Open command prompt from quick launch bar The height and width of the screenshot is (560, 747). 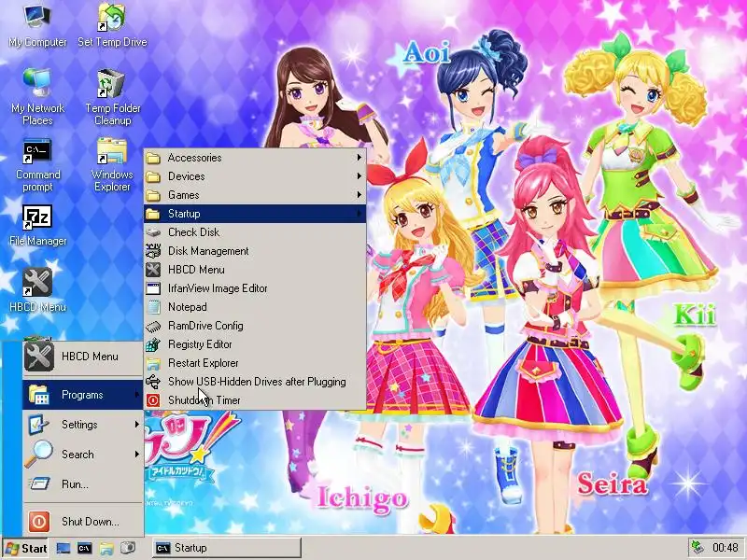coord(84,548)
